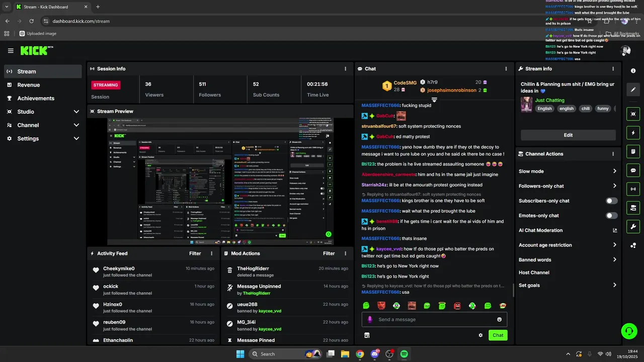Open the shop icon below the chat input

tap(367, 335)
